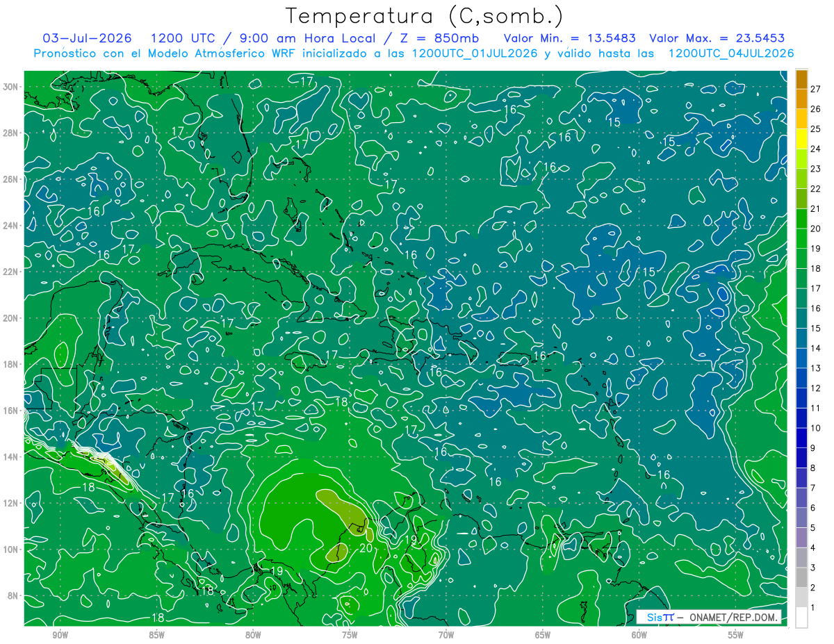The height and width of the screenshot is (644, 834).
Task: Click the "Valor Min. = 13.5483" text
Action: click(x=569, y=38)
